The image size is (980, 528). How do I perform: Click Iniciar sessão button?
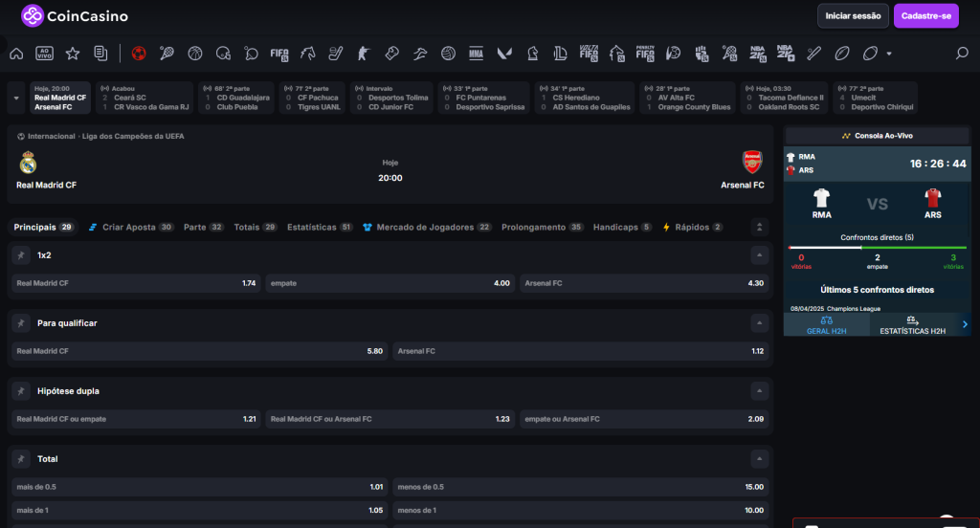[x=853, y=16]
